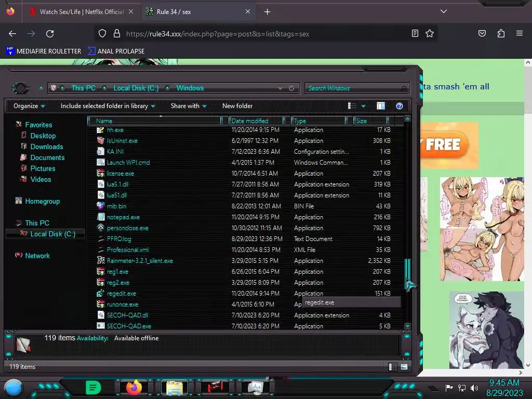Switch to large thumbnails view in status bar

pyautogui.click(x=404, y=367)
